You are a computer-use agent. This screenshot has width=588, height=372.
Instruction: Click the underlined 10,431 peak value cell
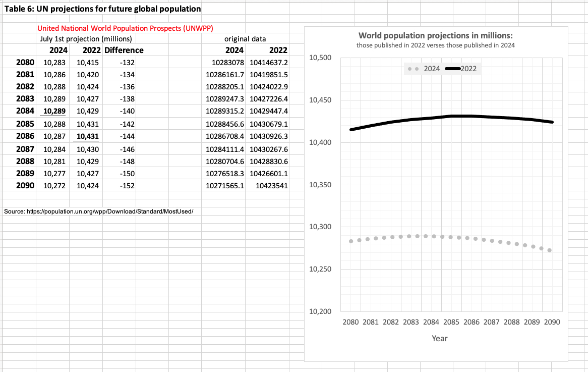click(87, 136)
